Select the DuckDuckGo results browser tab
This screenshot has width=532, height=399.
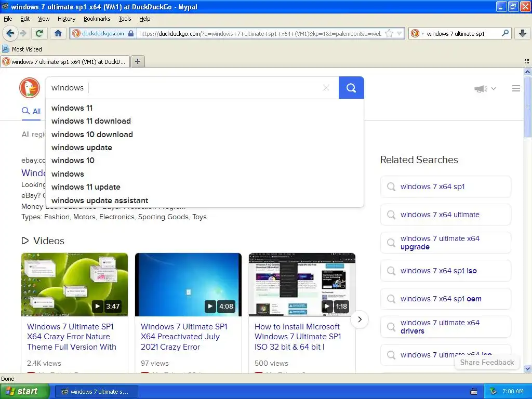(65, 61)
